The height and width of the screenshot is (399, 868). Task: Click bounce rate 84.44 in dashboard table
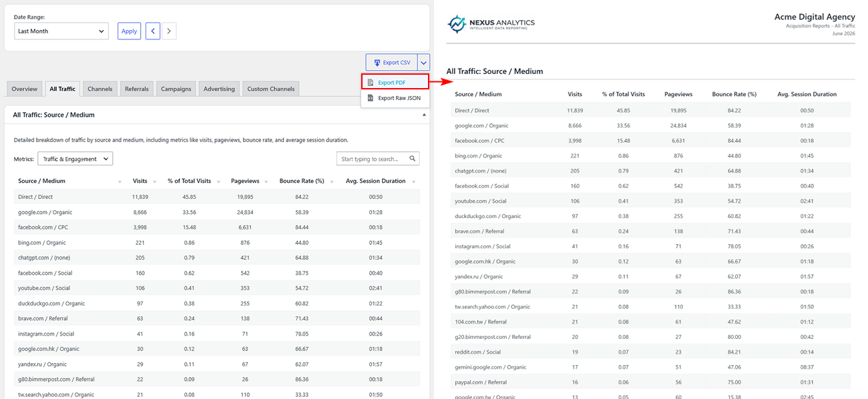tap(302, 228)
